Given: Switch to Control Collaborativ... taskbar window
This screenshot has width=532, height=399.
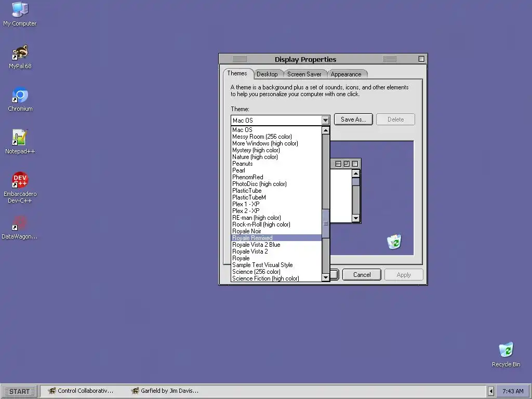Looking at the screenshot, I should click(x=81, y=391).
